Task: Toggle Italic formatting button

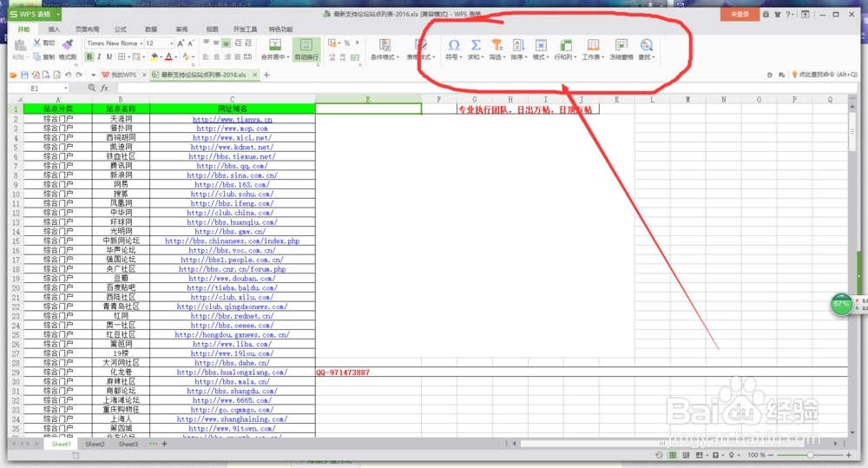Action: click(99, 56)
